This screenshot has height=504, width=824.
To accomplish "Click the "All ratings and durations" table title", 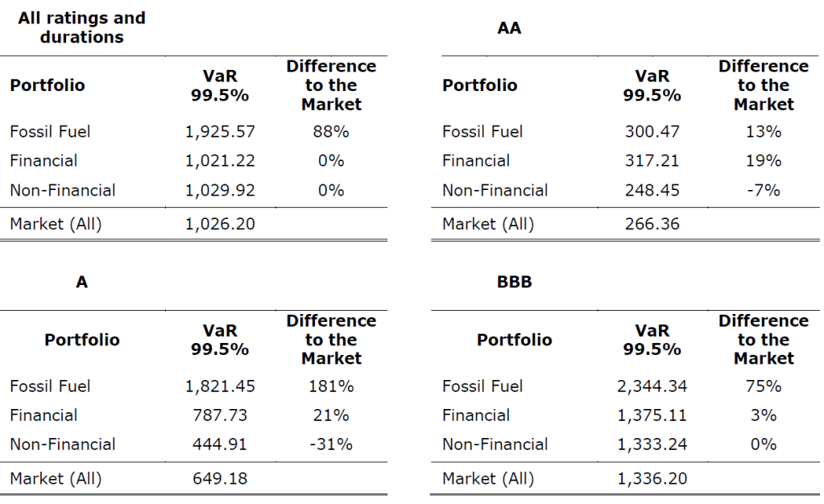I will pos(81,27).
